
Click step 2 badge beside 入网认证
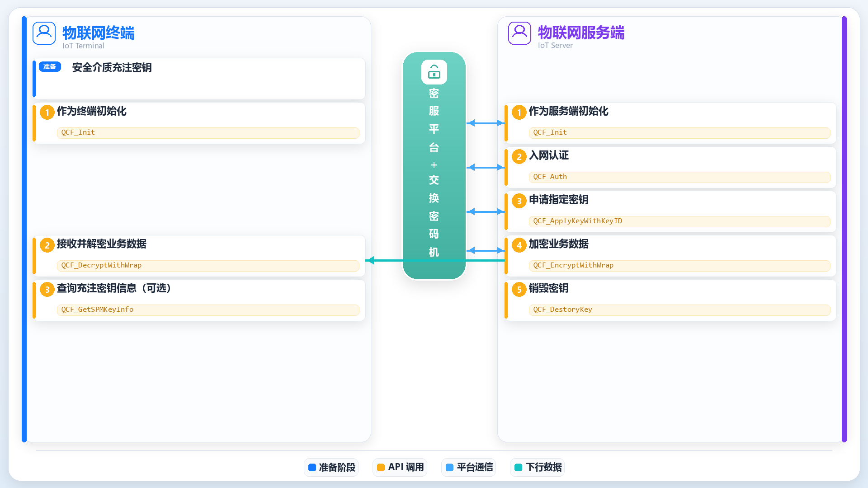pyautogui.click(x=519, y=157)
